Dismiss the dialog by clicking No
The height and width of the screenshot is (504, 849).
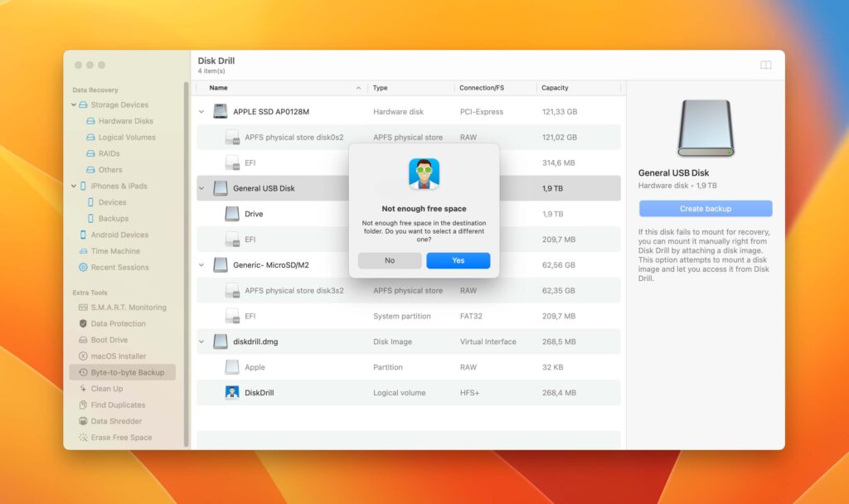[x=389, y=260]
